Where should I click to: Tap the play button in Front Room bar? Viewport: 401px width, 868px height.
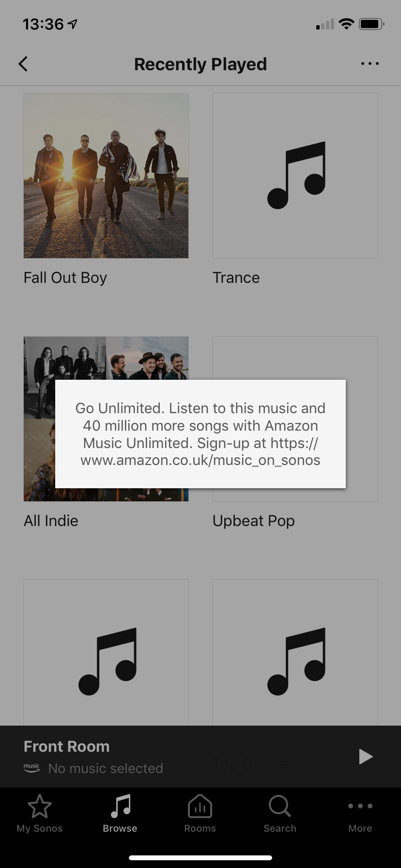click(x=366, y=756)
